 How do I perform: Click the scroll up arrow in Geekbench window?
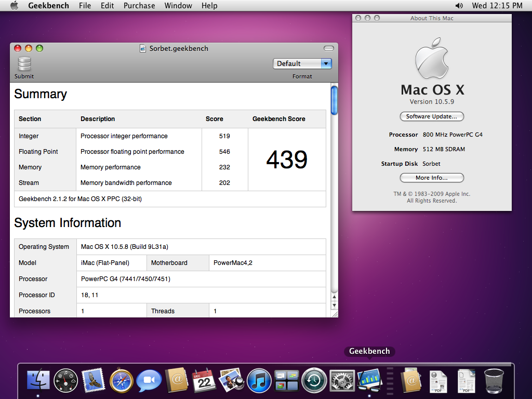(334, 297)
